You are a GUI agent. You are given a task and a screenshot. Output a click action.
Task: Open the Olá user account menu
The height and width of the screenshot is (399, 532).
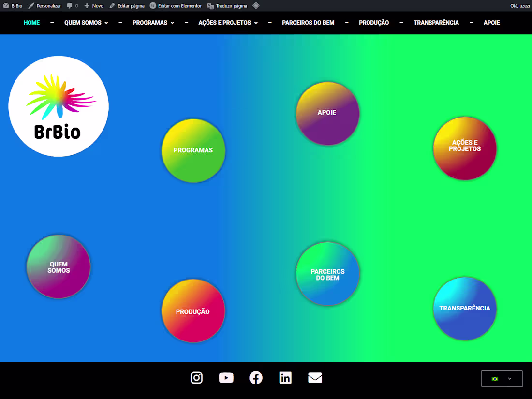click(520, 6)
